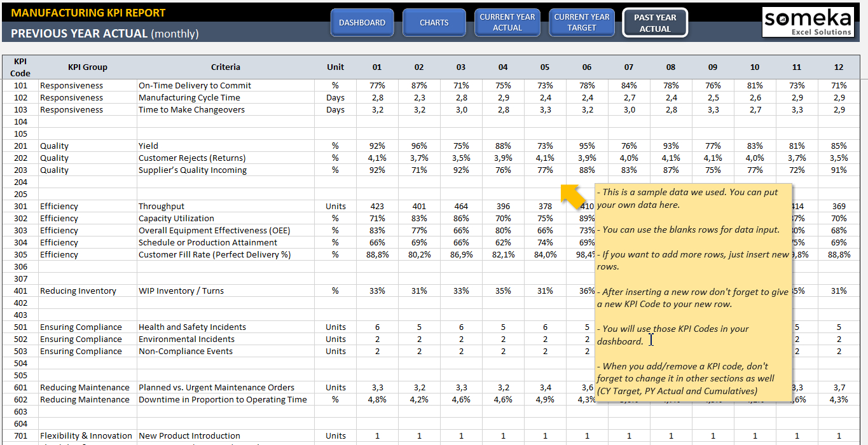Click the KPI Code column header
This screenshot has height=445, width=868.
tap(20, 67)
